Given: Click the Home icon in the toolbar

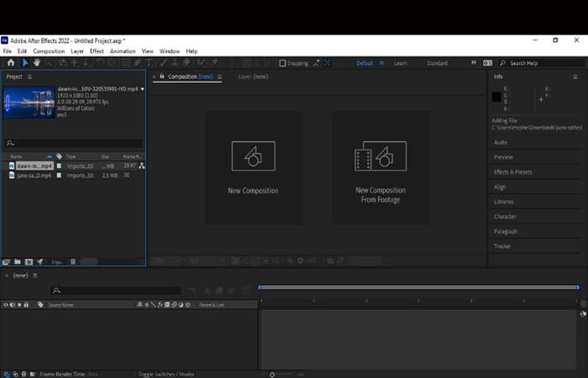Looking at the screenshot, I should click(x=11, y=63).
